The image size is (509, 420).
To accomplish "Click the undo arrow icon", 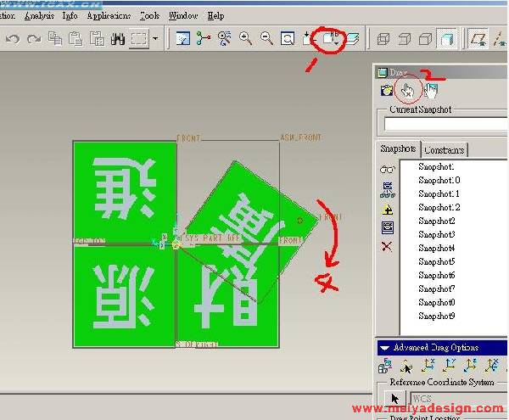I will pos(13,38).
